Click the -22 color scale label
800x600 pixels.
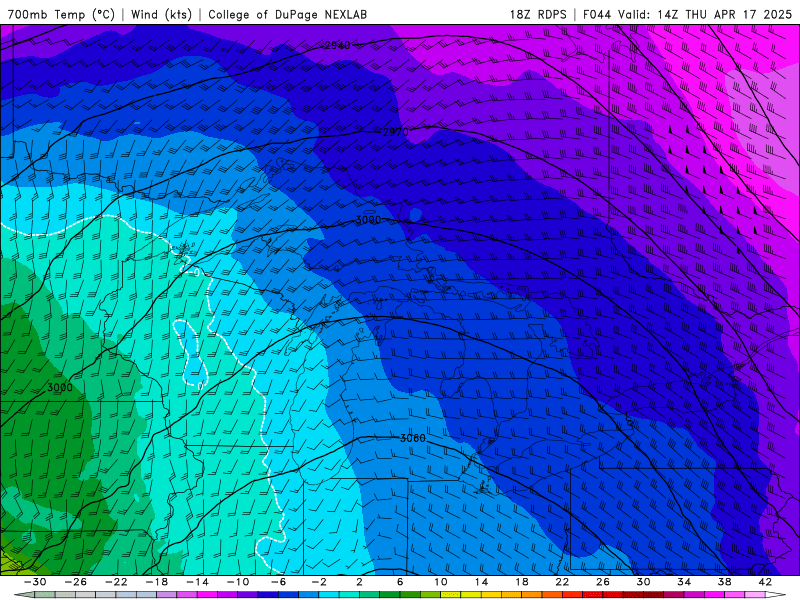tap(116, 582)
